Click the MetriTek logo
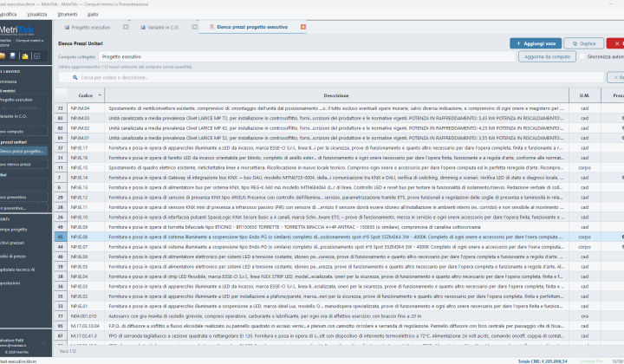624x364 pixels. pos(17,30)
